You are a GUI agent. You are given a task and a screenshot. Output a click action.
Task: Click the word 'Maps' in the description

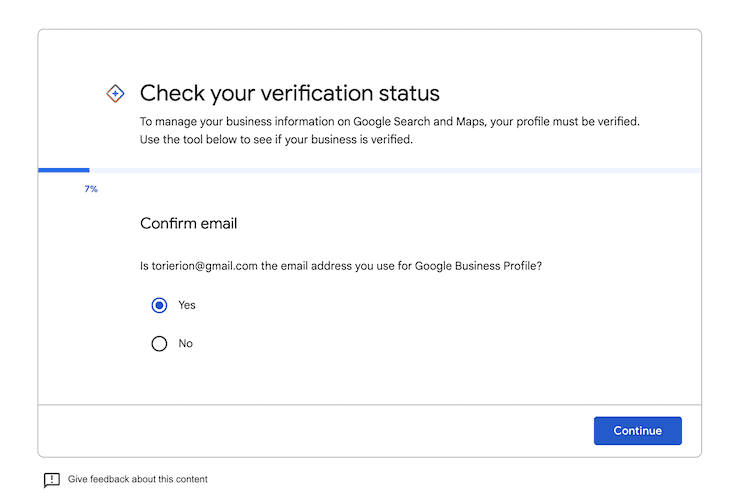tap(470, 122)
